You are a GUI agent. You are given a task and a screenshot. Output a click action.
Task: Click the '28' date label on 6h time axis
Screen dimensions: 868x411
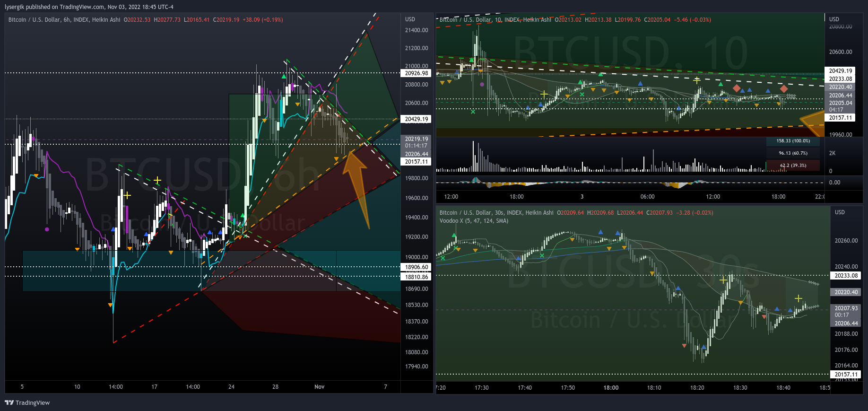point(275,387)
